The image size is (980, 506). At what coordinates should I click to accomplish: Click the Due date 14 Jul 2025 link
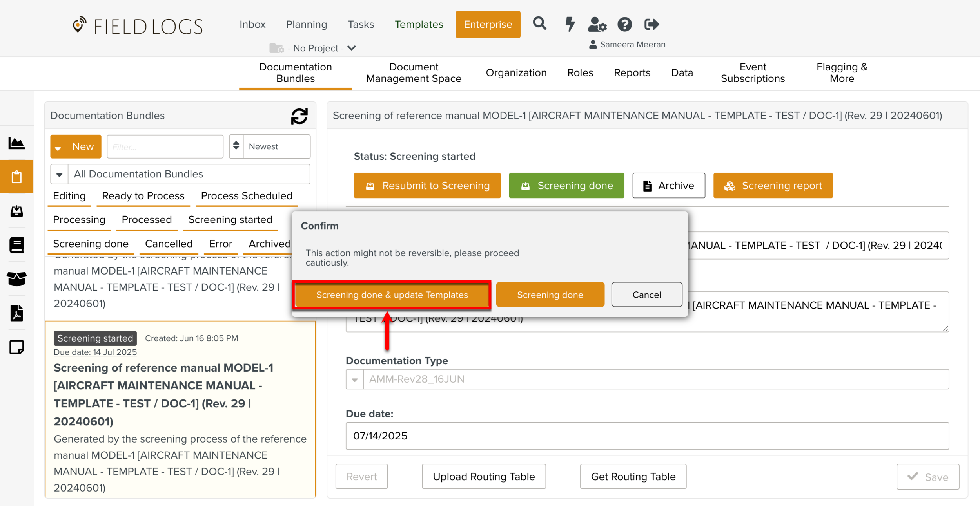pos(95,352)
